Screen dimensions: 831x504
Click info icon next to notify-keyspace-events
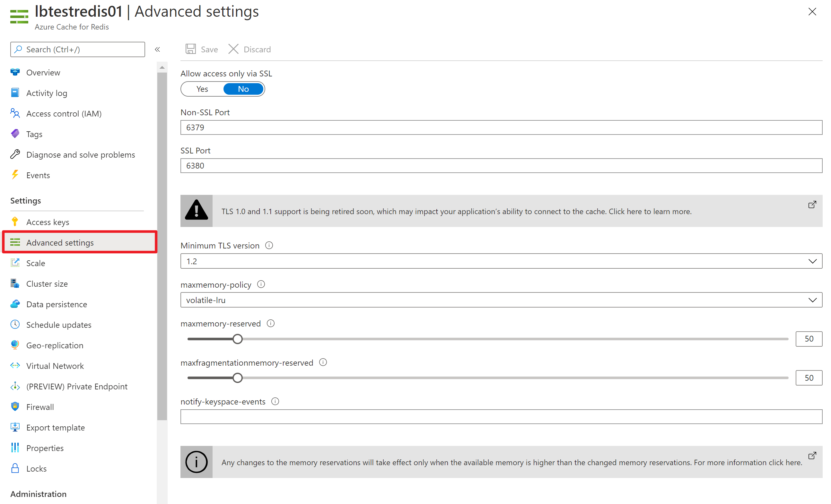(x=275, y=401)
